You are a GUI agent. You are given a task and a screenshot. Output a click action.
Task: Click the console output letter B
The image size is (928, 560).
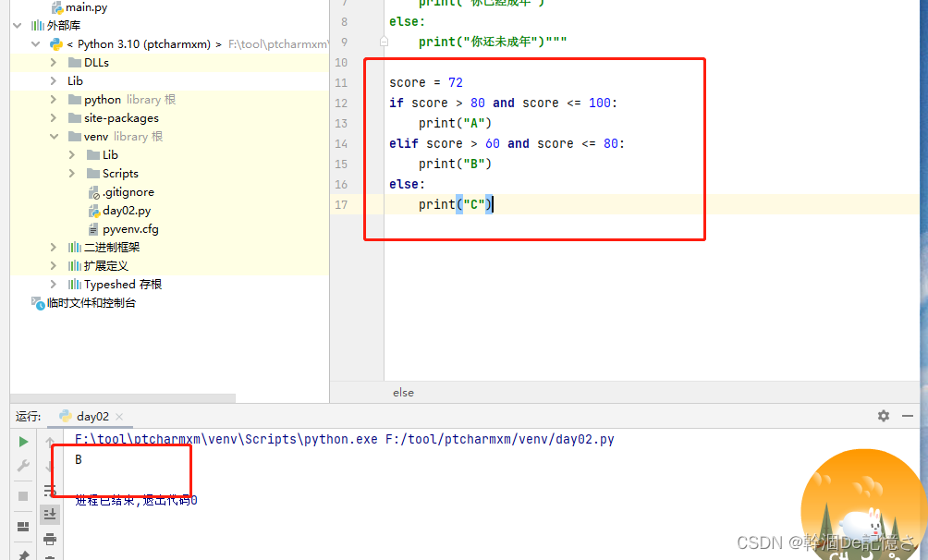79,459
